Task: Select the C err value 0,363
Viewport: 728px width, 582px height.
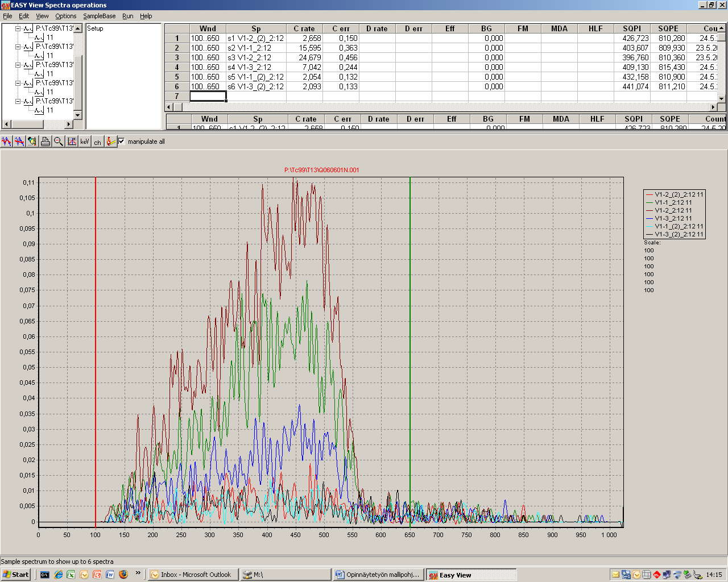Action: click(x=341, y=48)
